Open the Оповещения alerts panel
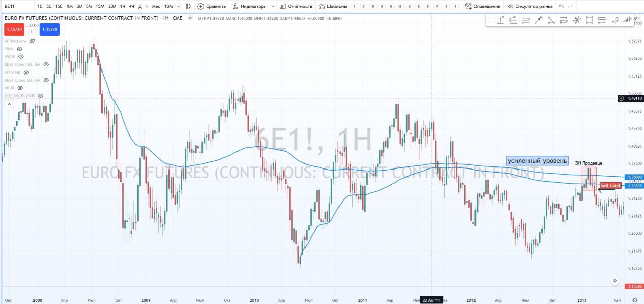Image resolution: width=644 pixels, height=304 pixels. click(x=483, y=6)
